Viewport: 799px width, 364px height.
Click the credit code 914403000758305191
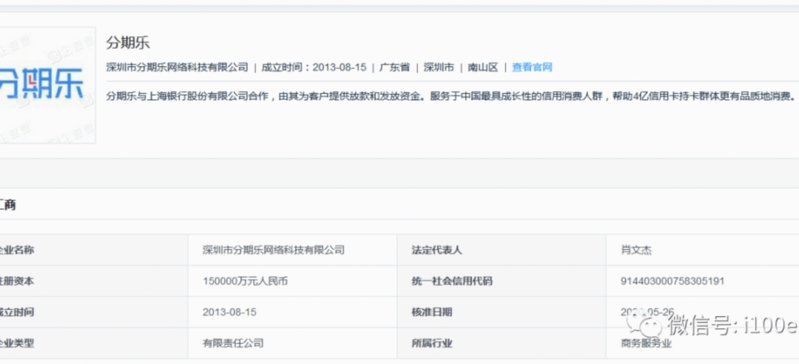click(x=672, y=281)
